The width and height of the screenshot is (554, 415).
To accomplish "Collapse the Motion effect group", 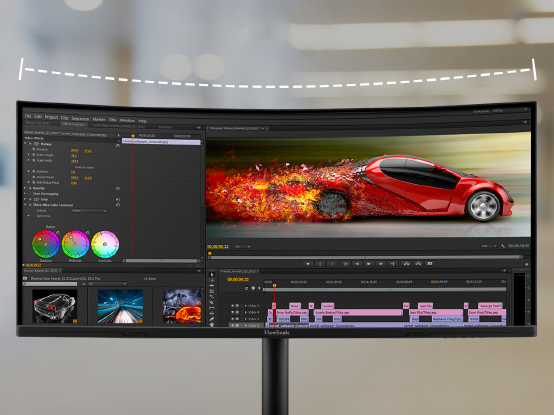I will point(25,144).
